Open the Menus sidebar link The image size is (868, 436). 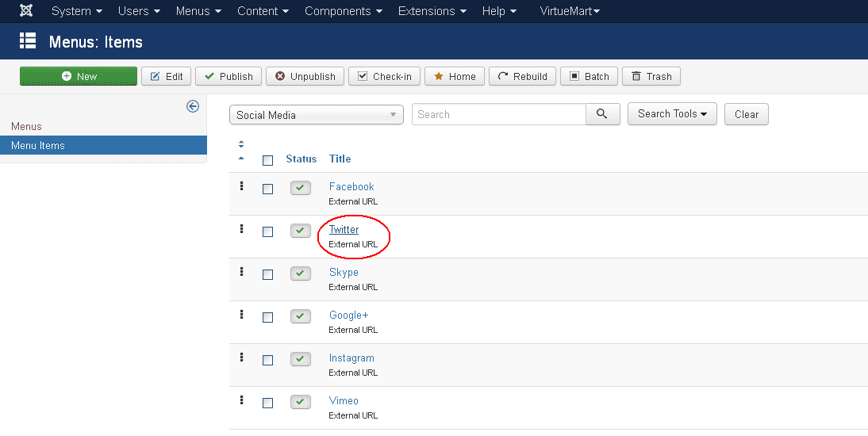pyautogui.click(x=26, y=126)
